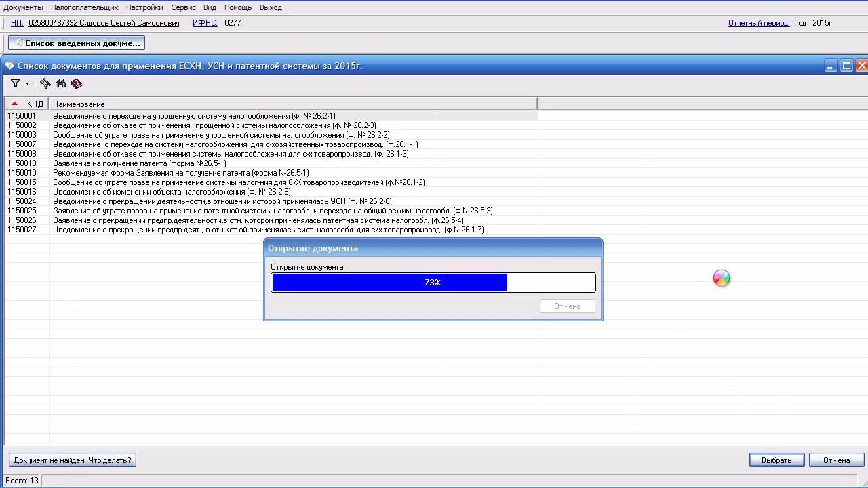Maximize the document list window
This screenshot has width=868, height=488.
[x=846, y=66]
